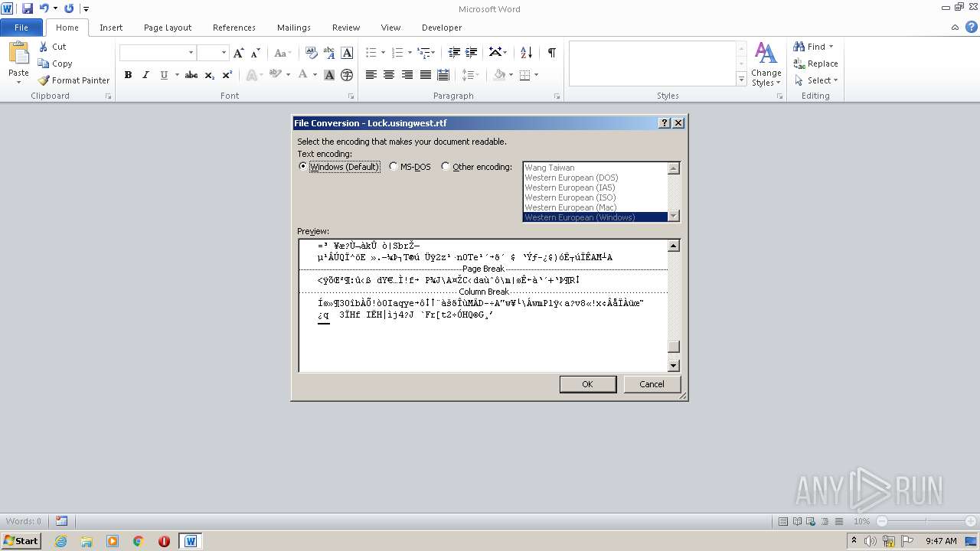Toggle Bold formatting

128,75
